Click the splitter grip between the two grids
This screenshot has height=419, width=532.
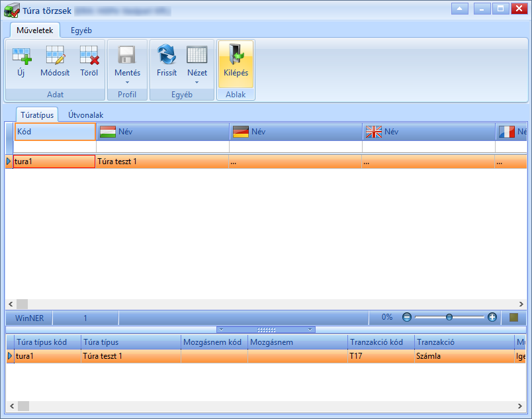point(266,330)
